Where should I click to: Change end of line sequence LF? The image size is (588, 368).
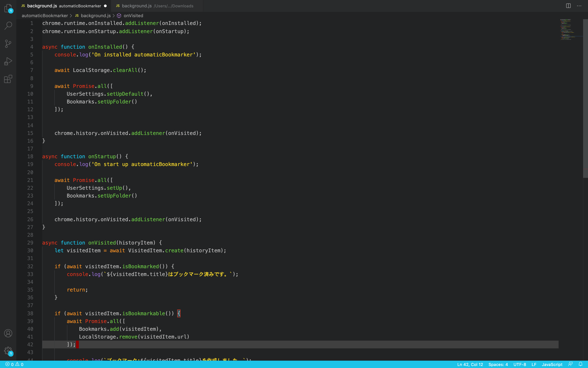pos(534,364)
